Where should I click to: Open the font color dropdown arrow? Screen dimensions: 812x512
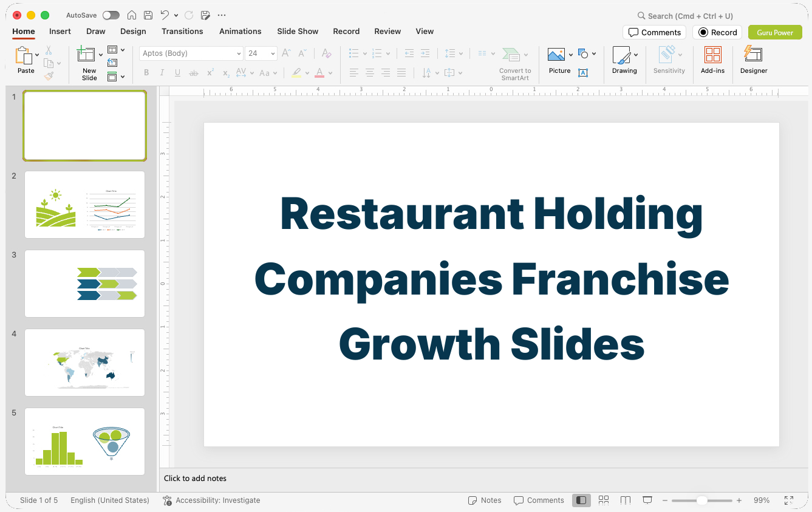click(330, 73)
